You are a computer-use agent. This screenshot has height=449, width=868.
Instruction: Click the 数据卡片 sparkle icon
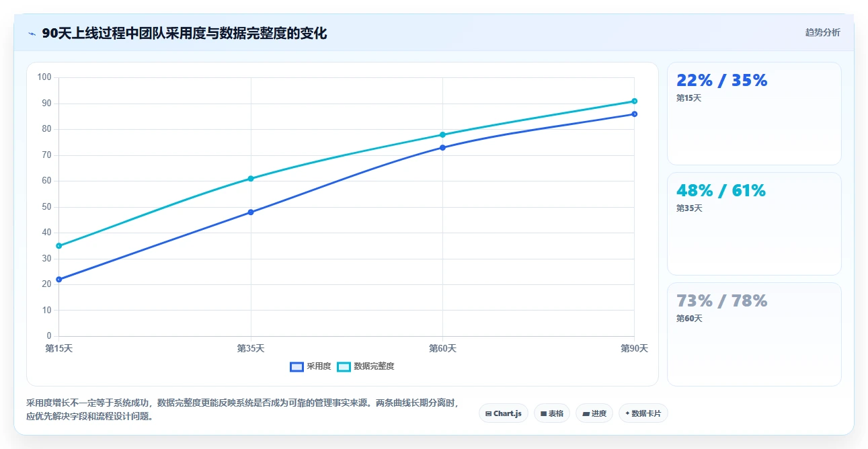click(627, 413)
